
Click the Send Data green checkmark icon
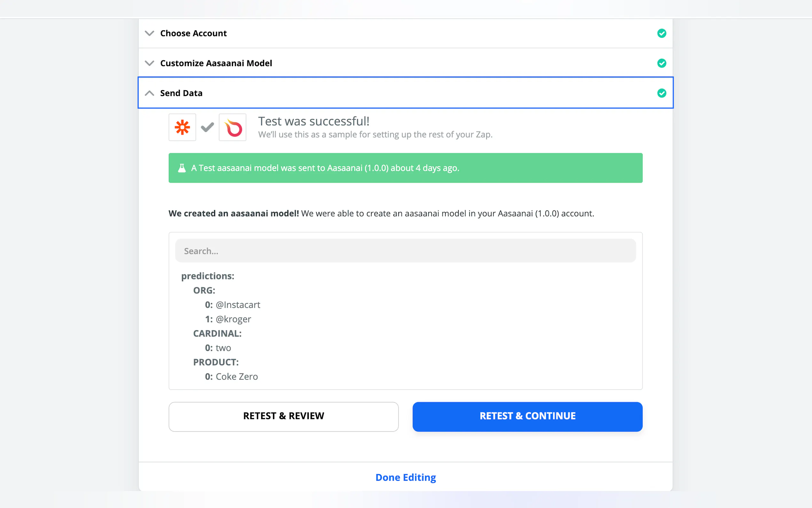coord(661,93)
